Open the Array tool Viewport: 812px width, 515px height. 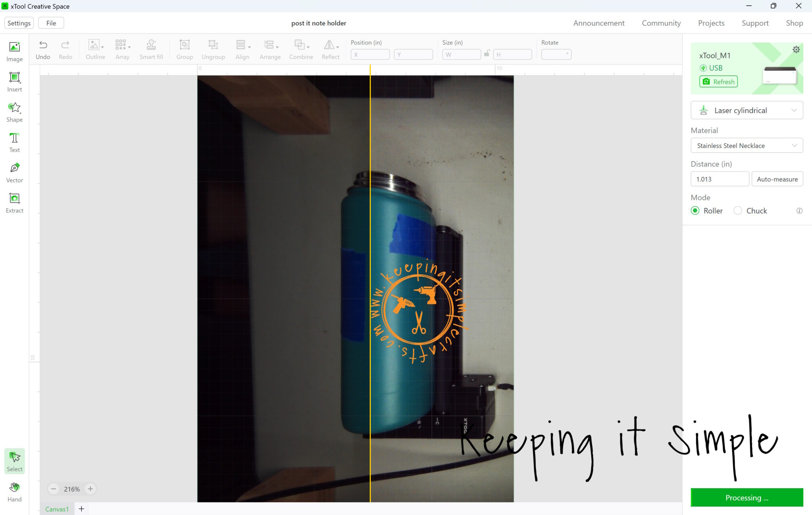123,50
